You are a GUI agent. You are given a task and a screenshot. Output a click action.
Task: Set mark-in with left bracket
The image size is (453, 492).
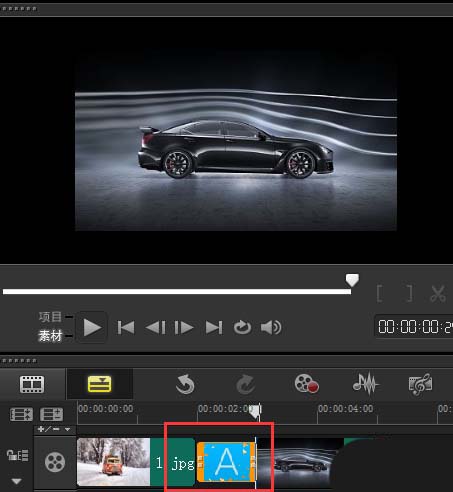click(x=380, y=294)
